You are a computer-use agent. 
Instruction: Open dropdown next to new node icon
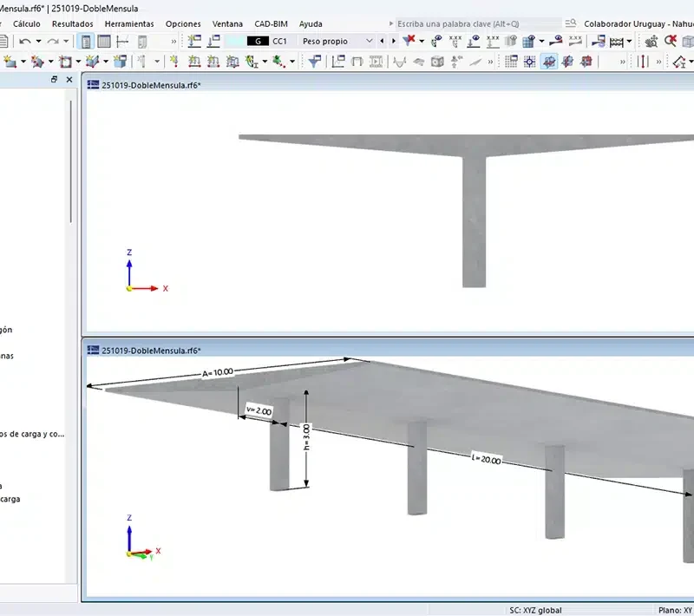coord(23,62)
